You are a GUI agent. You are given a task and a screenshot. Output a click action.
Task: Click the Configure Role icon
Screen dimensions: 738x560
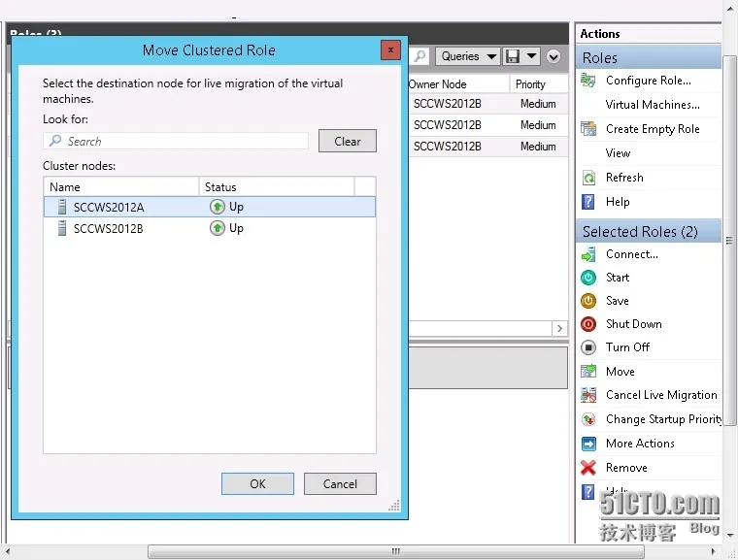(x=587, y=81)
